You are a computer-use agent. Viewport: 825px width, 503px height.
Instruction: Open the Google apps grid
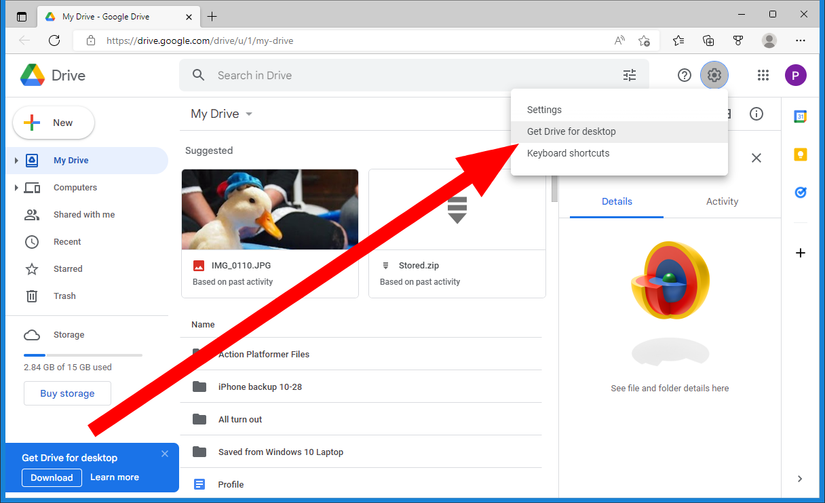pos(763,75)
